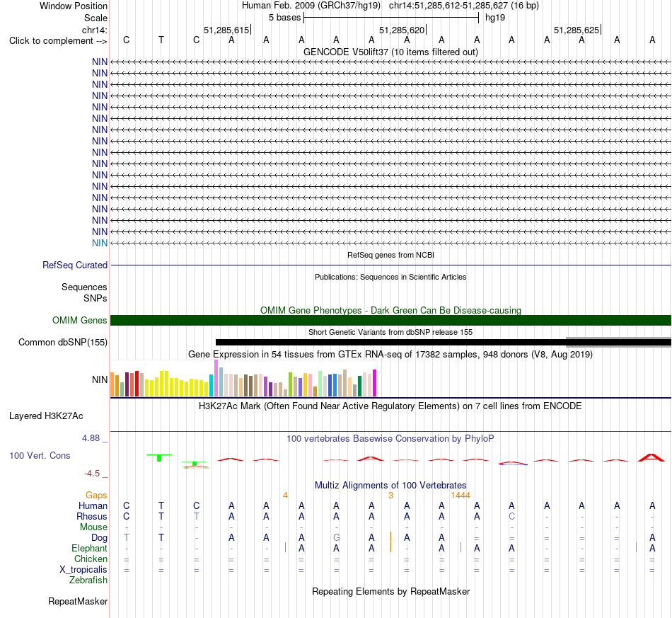This screenshot has width=672, height=618.
Task: Click the faded C base in Rhesus row
Action: pyautogui.click(x=511, y=516)
